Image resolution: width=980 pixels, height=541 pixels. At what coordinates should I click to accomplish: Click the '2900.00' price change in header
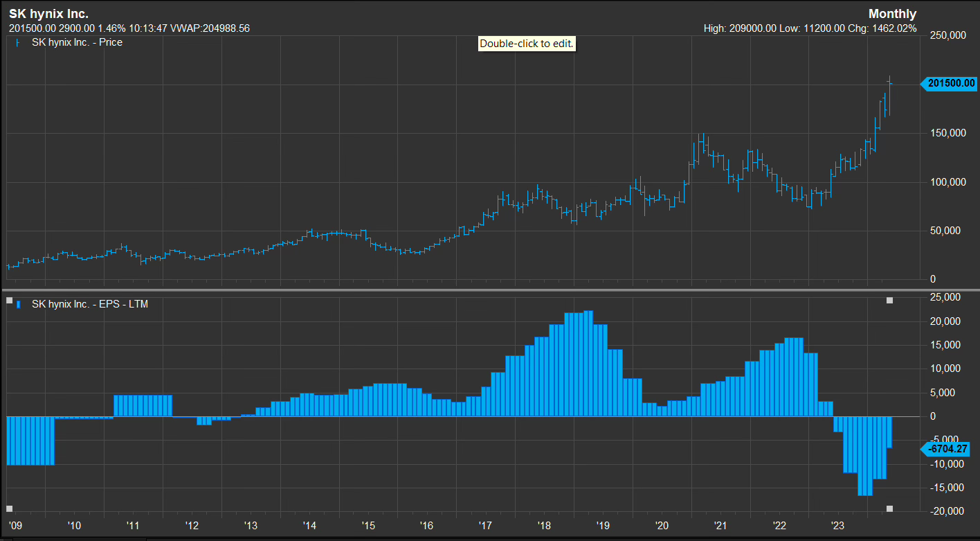click(x=77, y=28)
